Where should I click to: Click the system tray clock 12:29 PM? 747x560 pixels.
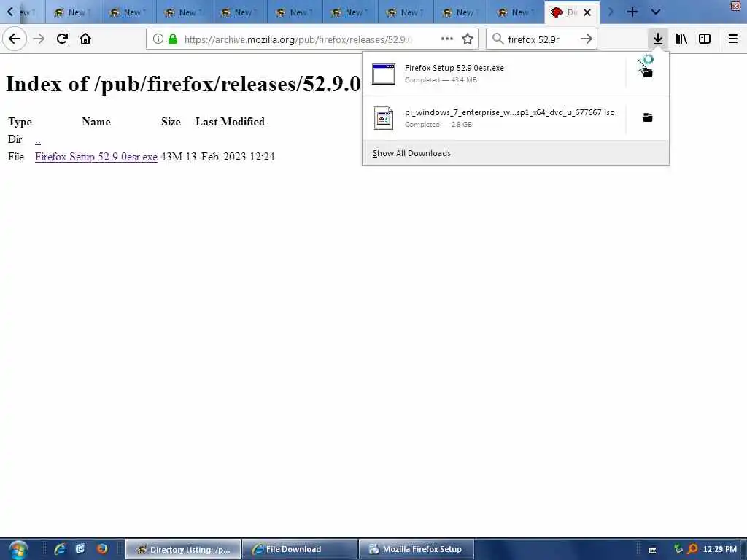720,550
